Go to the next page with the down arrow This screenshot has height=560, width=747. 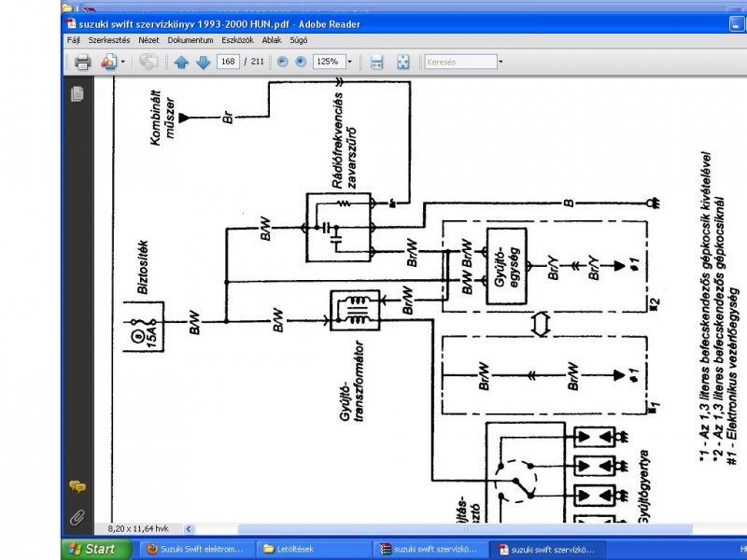(204, 62)
